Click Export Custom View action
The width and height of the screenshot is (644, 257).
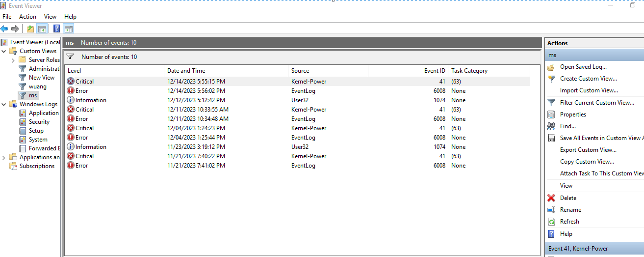click(x=588, y=150)
